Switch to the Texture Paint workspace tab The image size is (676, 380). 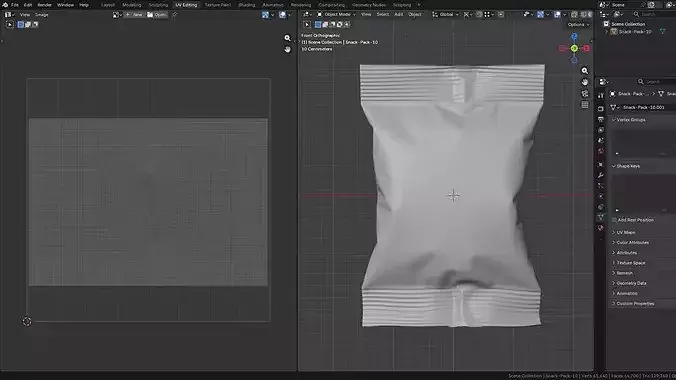(x=218, y=5)
